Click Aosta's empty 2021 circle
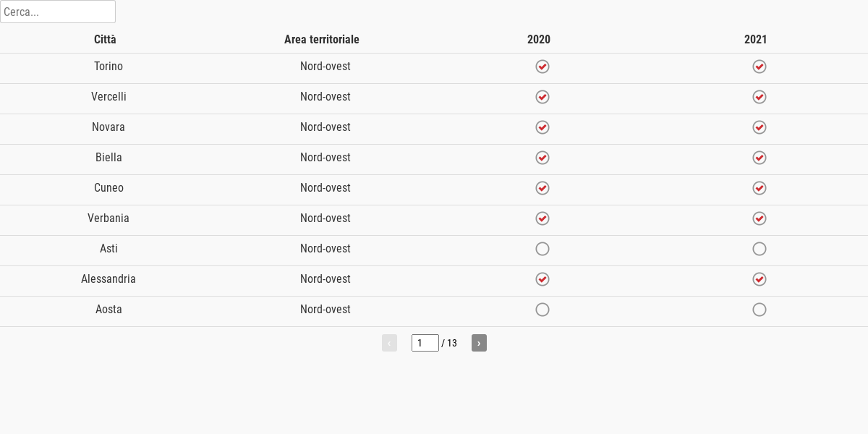This screenshot has height=434, width=868. 759,310
